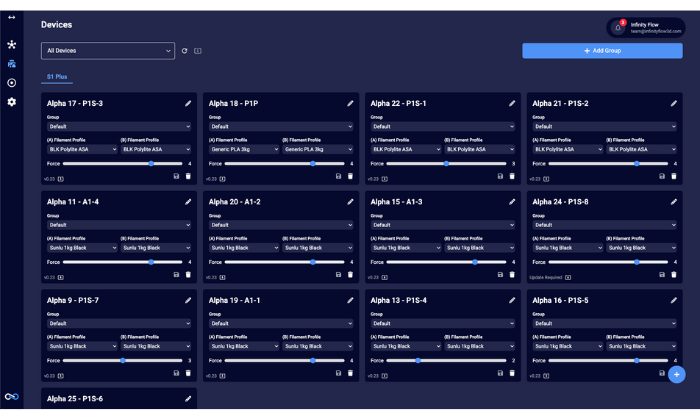Screen dimensions: 700x420
Task: Click the Alpha 24 Update Required info icon
Action: [568, 278]
